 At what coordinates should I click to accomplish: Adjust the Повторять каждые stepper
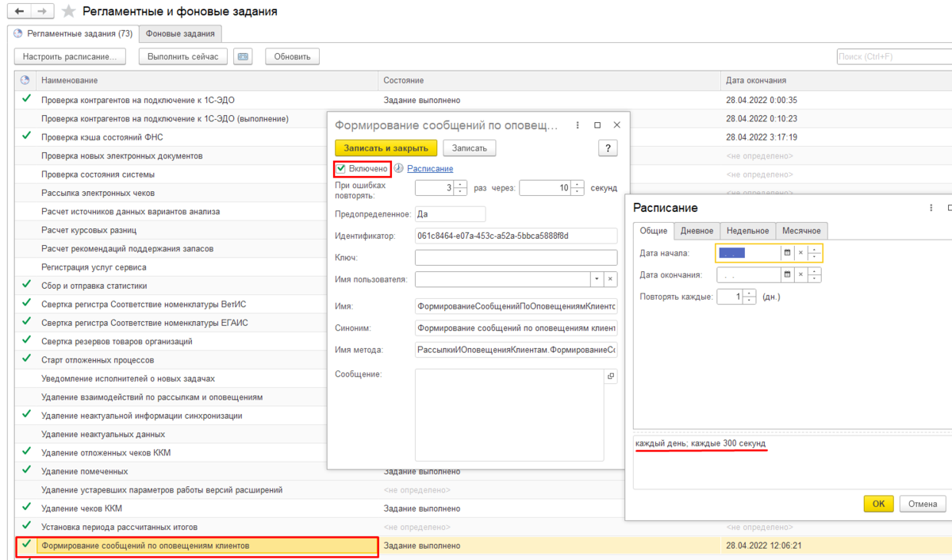(x=749, y=297)
